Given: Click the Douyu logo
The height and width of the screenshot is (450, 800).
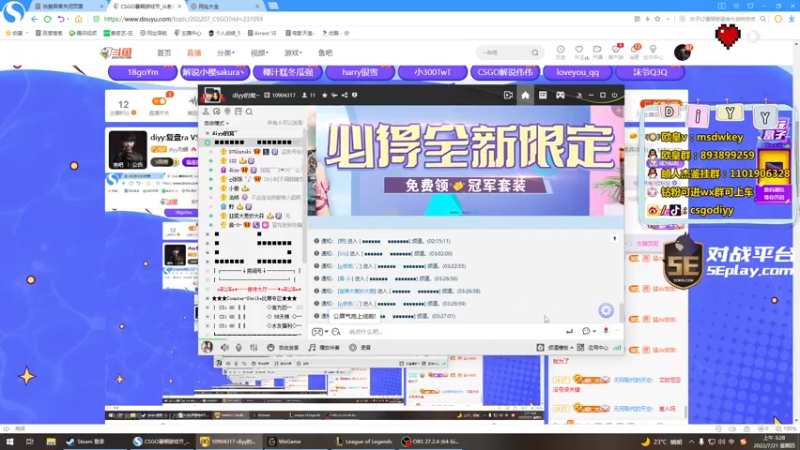Looking at the screenshot, I should pyautogui.click(x=116, y=53).
